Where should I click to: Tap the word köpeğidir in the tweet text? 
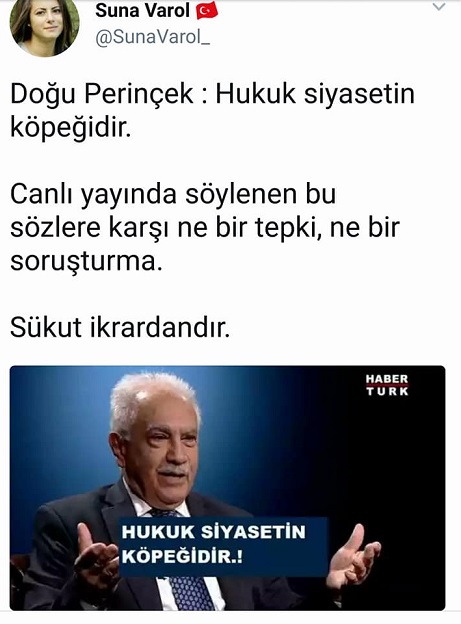70,129
